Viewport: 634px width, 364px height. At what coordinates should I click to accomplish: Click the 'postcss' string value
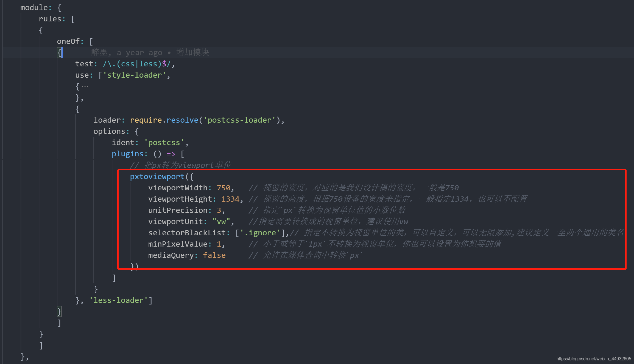[164, 143]
